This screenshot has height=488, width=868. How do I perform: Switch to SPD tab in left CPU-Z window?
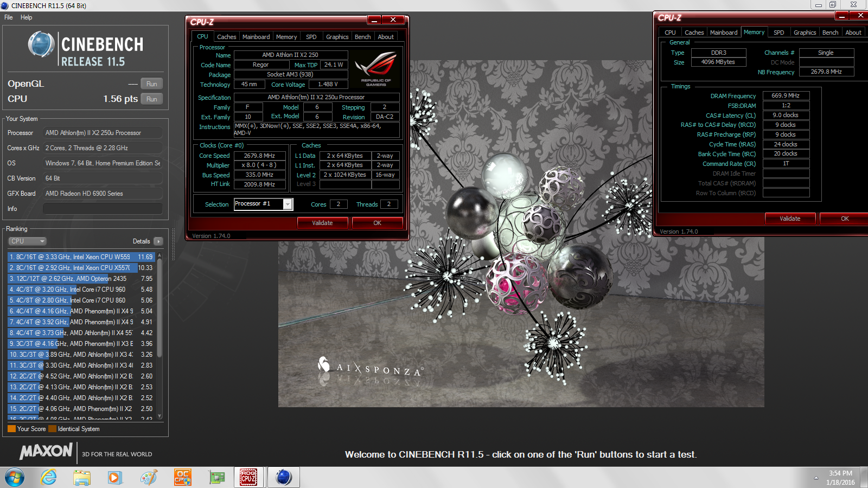[311, 37]
